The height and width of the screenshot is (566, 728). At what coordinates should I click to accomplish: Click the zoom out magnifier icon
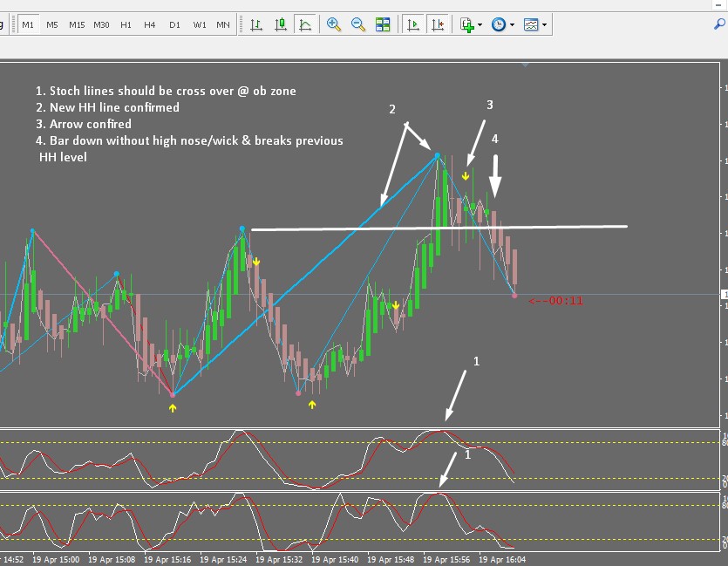[358, 24]
